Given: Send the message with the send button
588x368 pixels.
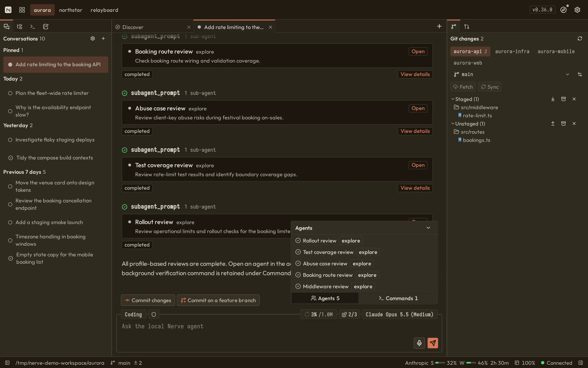Looking at the screenshot, I should [433, 343].
